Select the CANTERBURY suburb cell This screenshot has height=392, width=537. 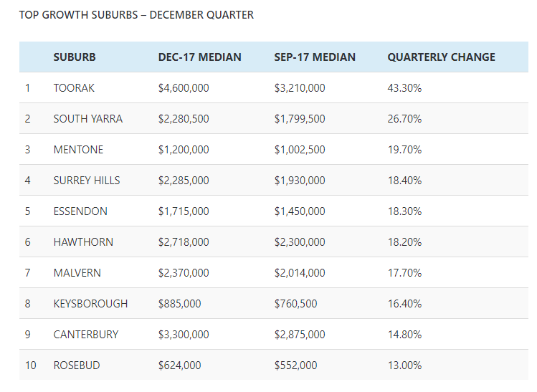86,335
